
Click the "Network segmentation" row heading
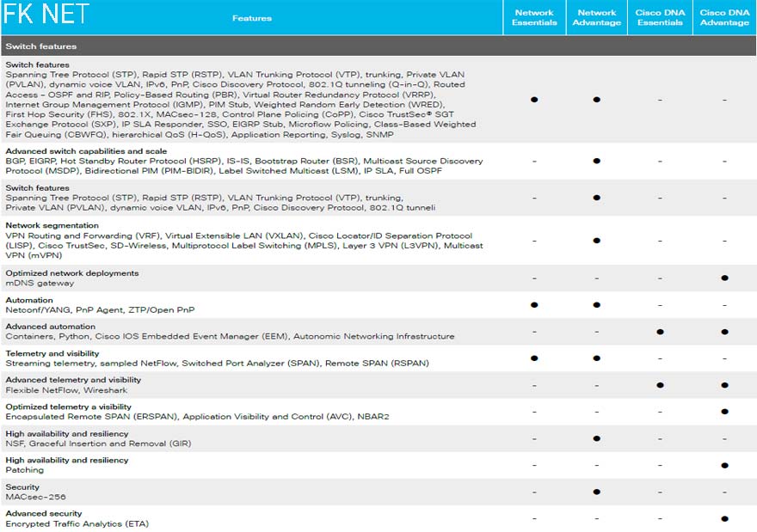pyautogui.click(x=52, y=225)
